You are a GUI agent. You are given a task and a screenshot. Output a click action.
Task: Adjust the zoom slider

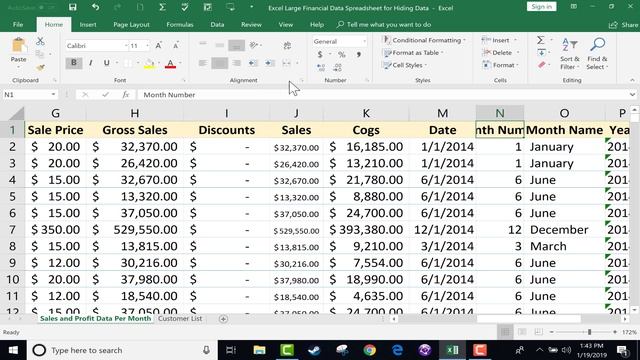589,332
